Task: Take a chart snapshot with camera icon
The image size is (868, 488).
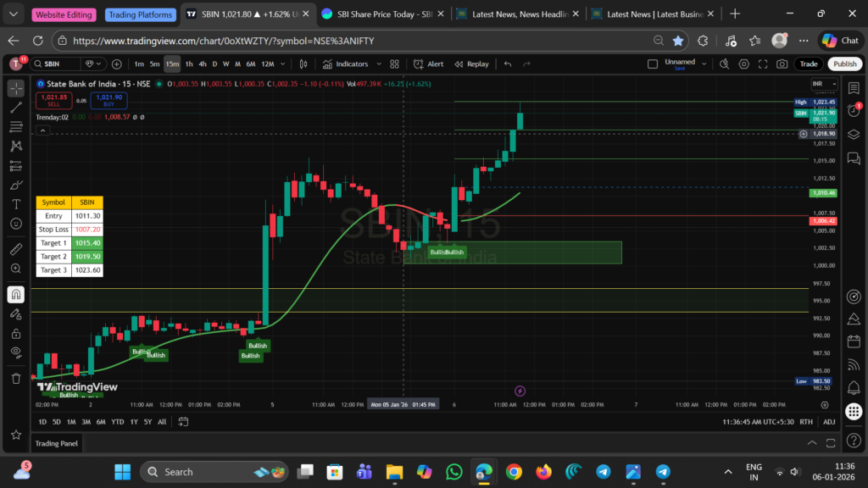Action: tap(782, 64)
